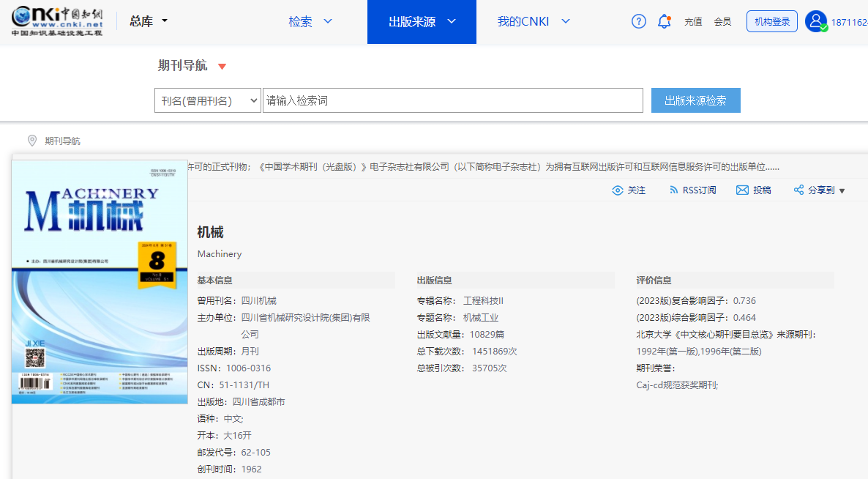Viewport: 868px width, 479px height.
Task: Click the 创刊时间 value 1962
Action: click(x=251, y=469)
